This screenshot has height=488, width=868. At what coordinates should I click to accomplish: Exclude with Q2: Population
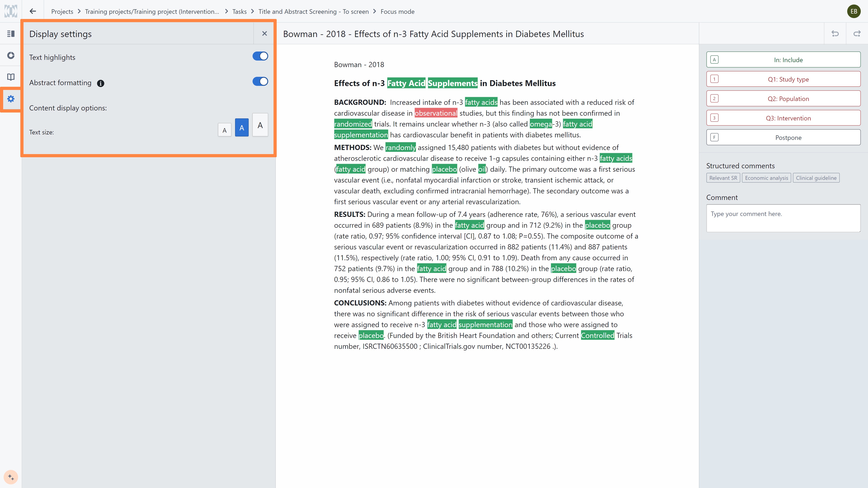point(783,99)
